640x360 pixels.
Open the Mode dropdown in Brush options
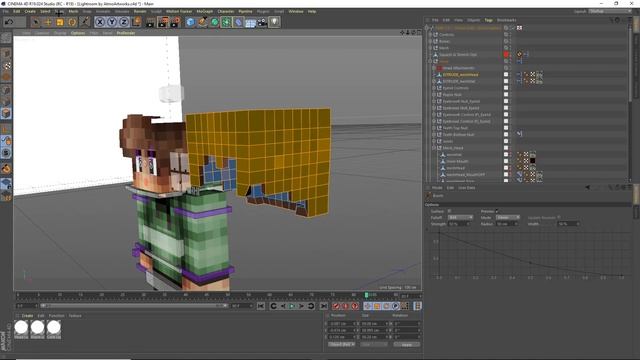[508, 218]
